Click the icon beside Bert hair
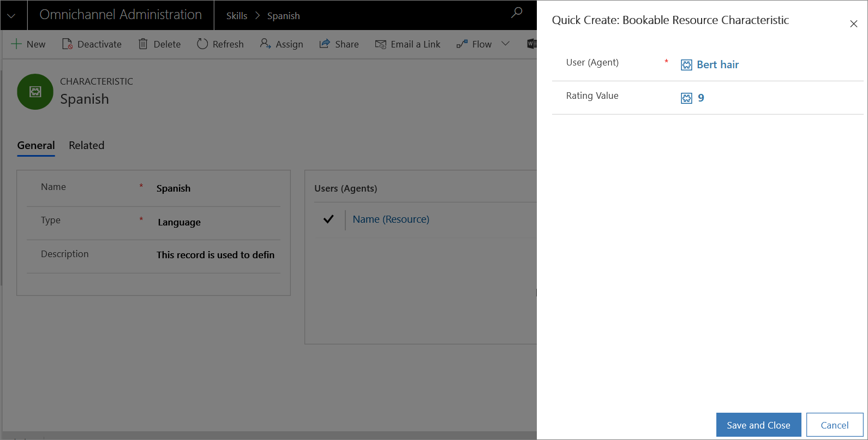The width and height of the screenshot is (868, 440). pyautogui.click(x=686, y=65)
